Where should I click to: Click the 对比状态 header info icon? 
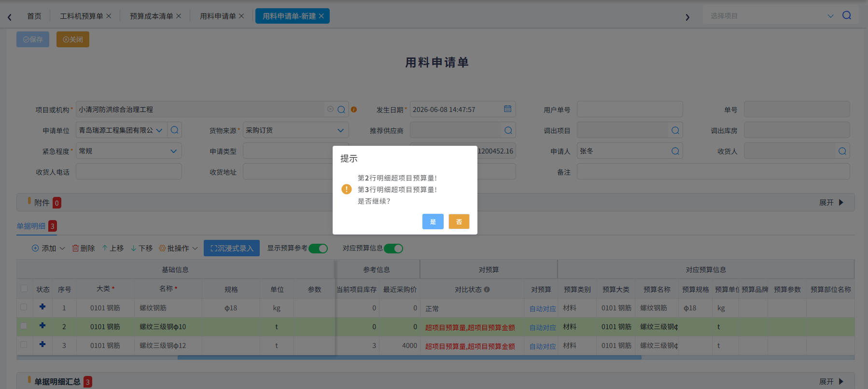coord(487,290)
